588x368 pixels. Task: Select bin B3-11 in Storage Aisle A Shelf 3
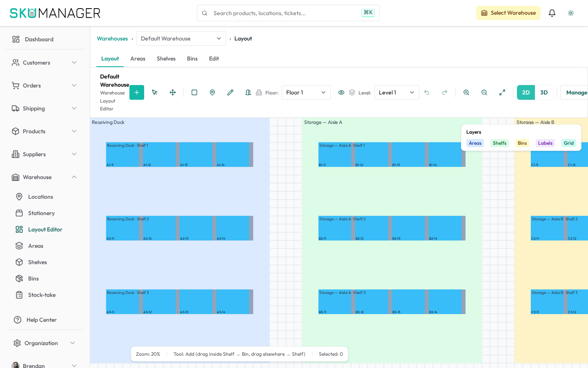coord(335,302)
